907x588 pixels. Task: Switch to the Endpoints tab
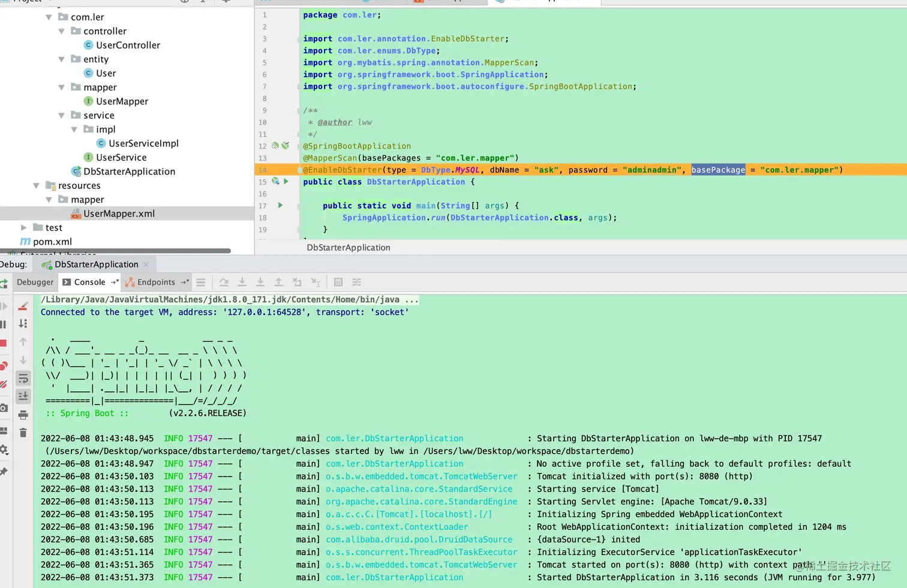point(156,282)
